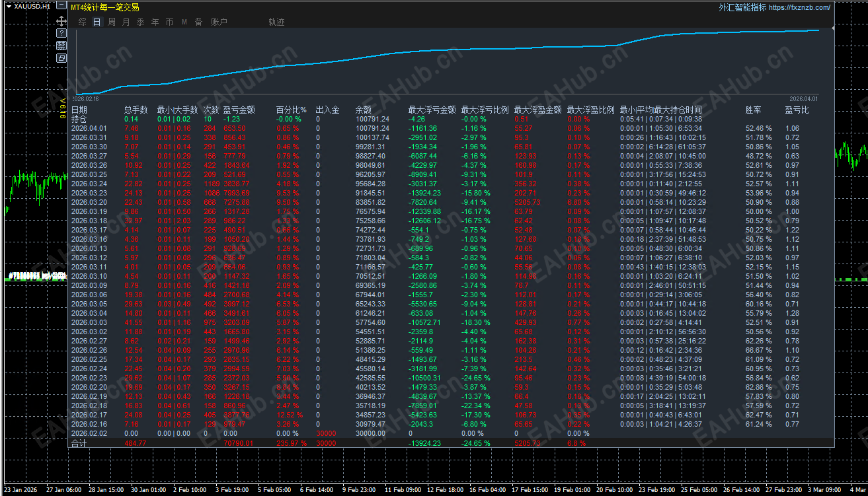This screenshot has width=868, height=496.
Task: Open the https://fxznzb.com/ link
Action: pos(799,7)
